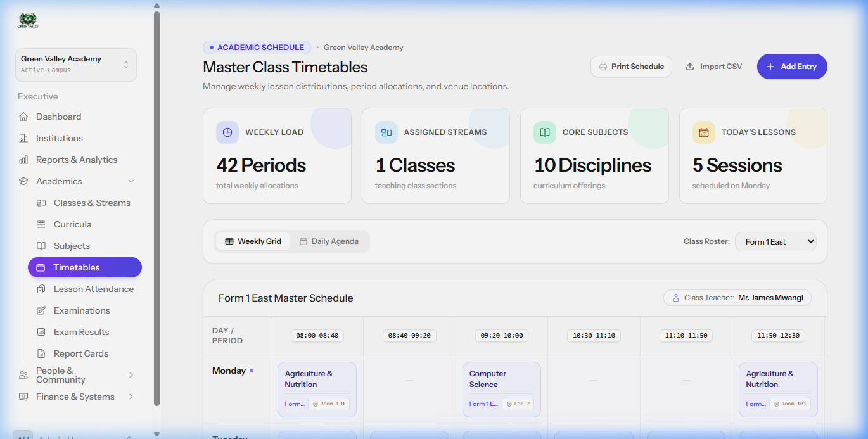Viewport: 868px width, 439px height.
Task: Open the Green Valley Academy campus switcher
Action: [x=76, y=65]
